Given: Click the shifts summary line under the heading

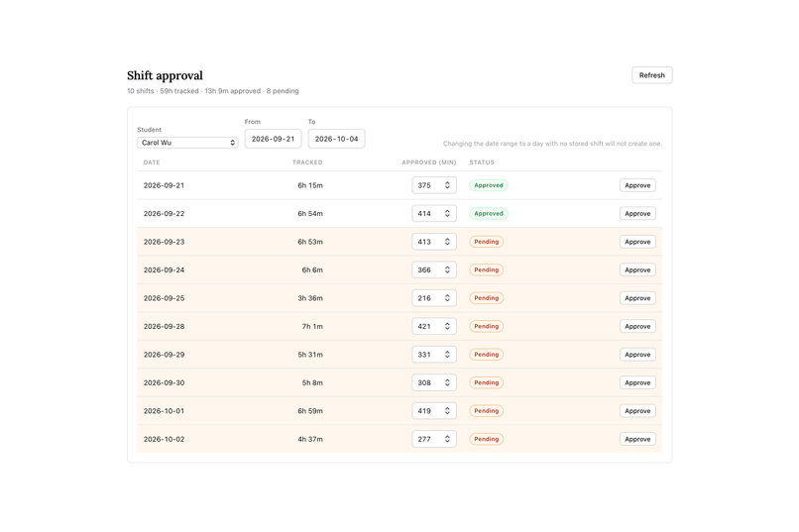Looking at the screenshot, I should tap(213, 91).
